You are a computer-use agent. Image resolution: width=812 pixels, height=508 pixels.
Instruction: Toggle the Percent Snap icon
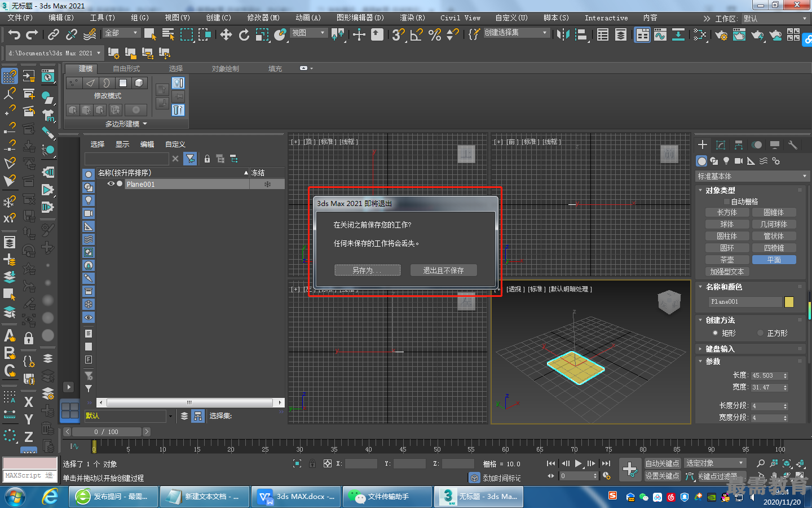point(435,35)
